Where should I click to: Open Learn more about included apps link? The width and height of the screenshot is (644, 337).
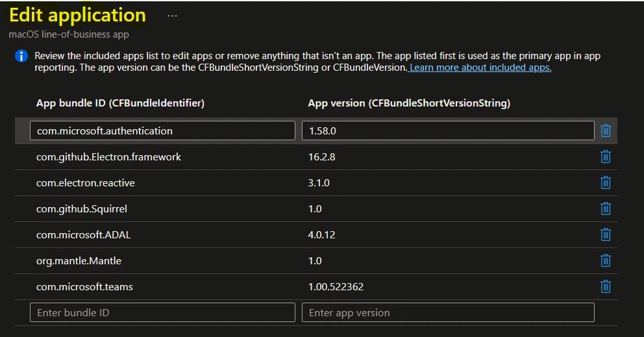pyautogui.click(x=480, y=68)
